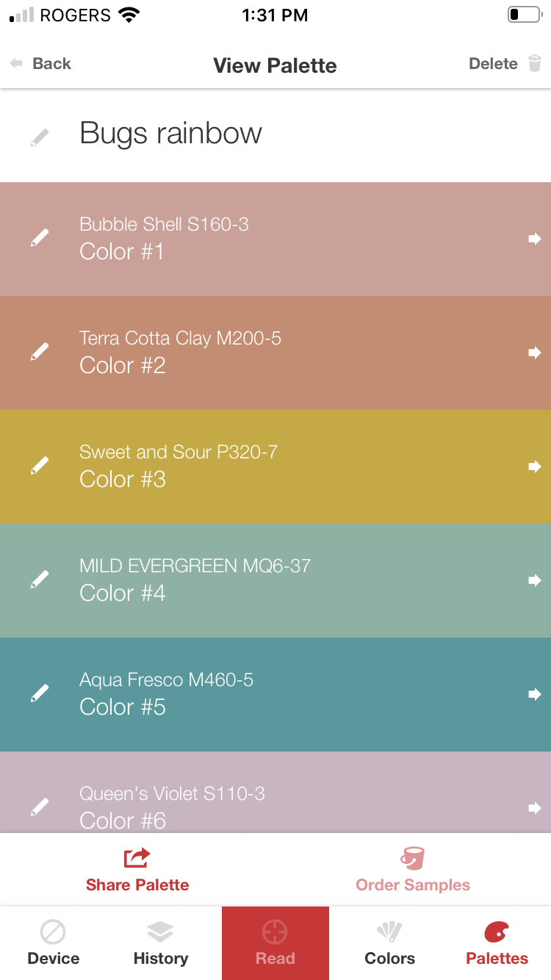Open Aqua Fresco details with arrow
The image size is (551, 980).
pos(535,694)
